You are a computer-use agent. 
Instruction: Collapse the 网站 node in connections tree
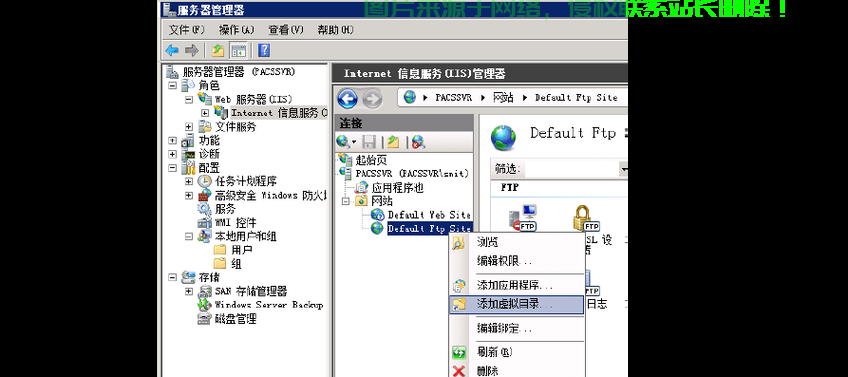(x=346, y=201)
